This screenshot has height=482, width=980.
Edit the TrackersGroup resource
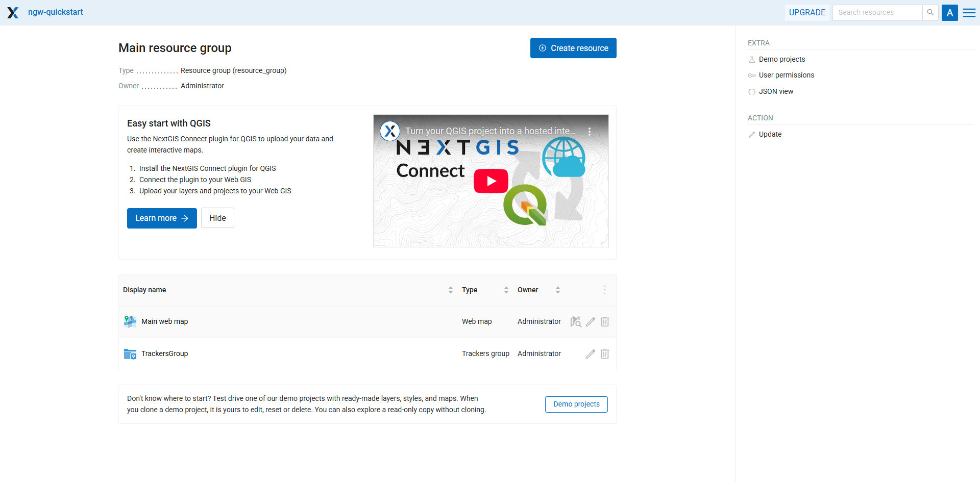591,354
